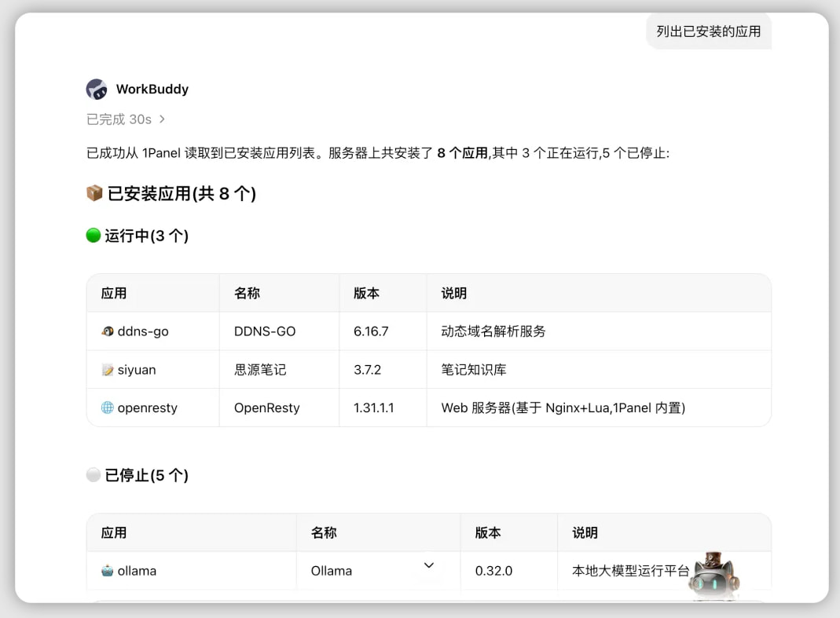This screenshot has width=840, height=618.
Task: Click the heading 已安装应用(共 8 个)
Action: pyautogui.click(x=182, y=193)
